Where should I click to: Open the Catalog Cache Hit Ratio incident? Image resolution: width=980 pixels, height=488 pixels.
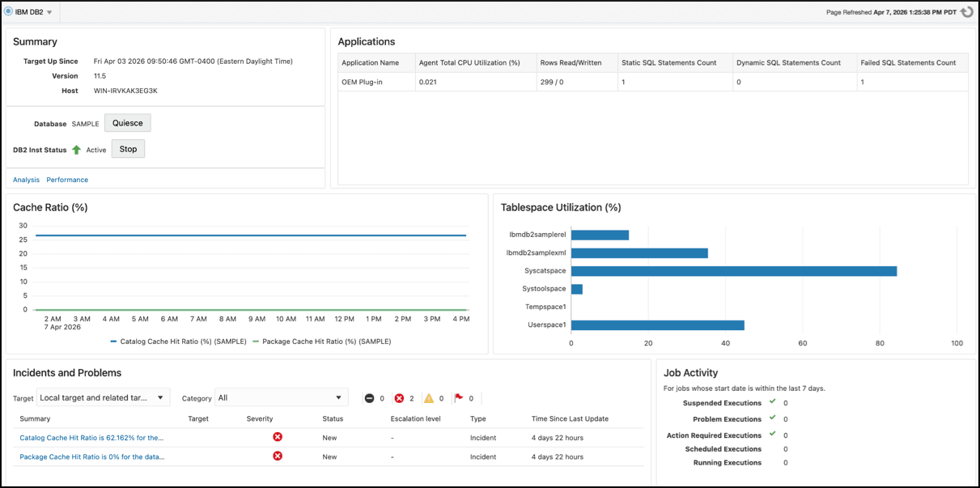[x=92, y=438]
